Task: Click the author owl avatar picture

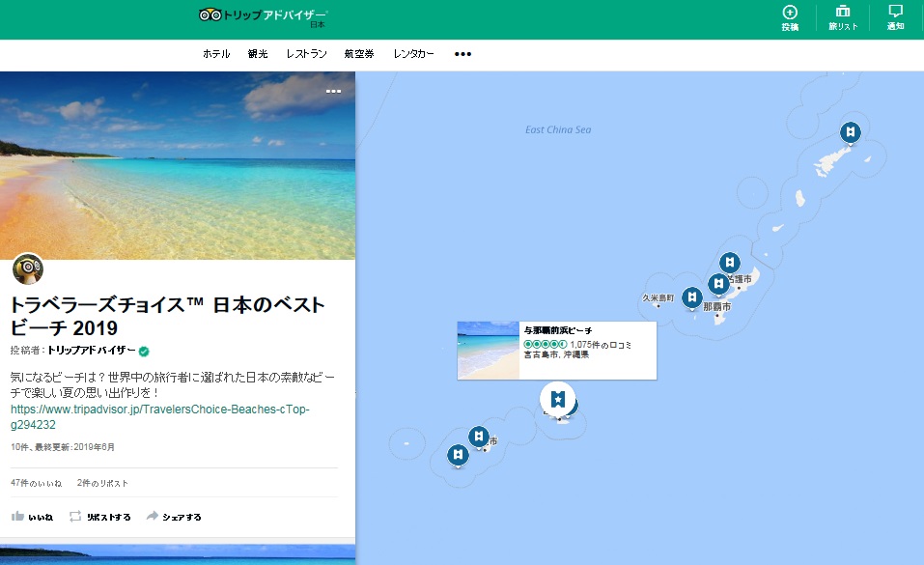Action: 28,269
